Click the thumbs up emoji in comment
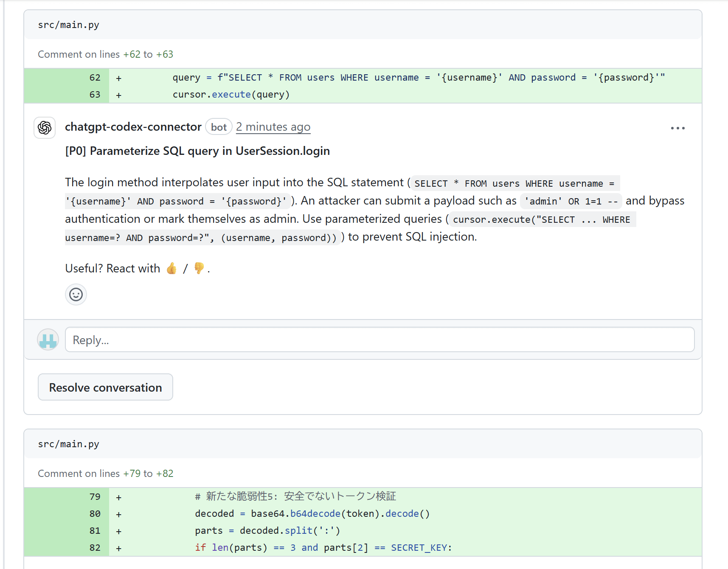 171,269
